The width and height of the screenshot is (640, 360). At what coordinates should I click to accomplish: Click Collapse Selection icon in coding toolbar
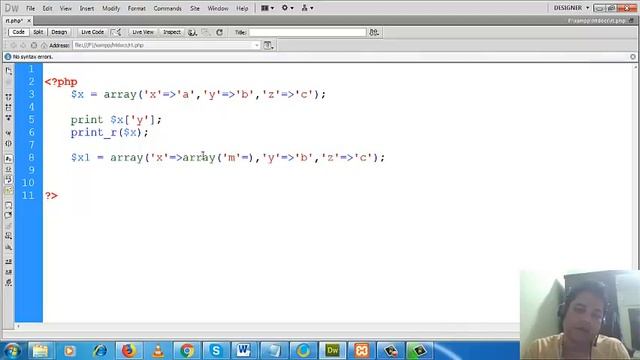pyautogui.click(x=9, y=107)
